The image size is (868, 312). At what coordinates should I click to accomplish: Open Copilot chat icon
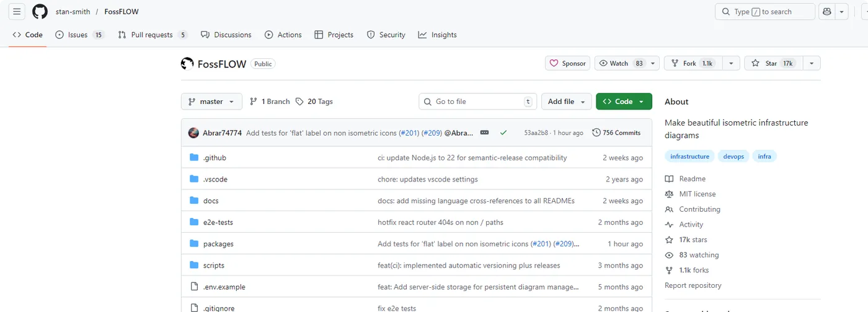click(826, 12)
